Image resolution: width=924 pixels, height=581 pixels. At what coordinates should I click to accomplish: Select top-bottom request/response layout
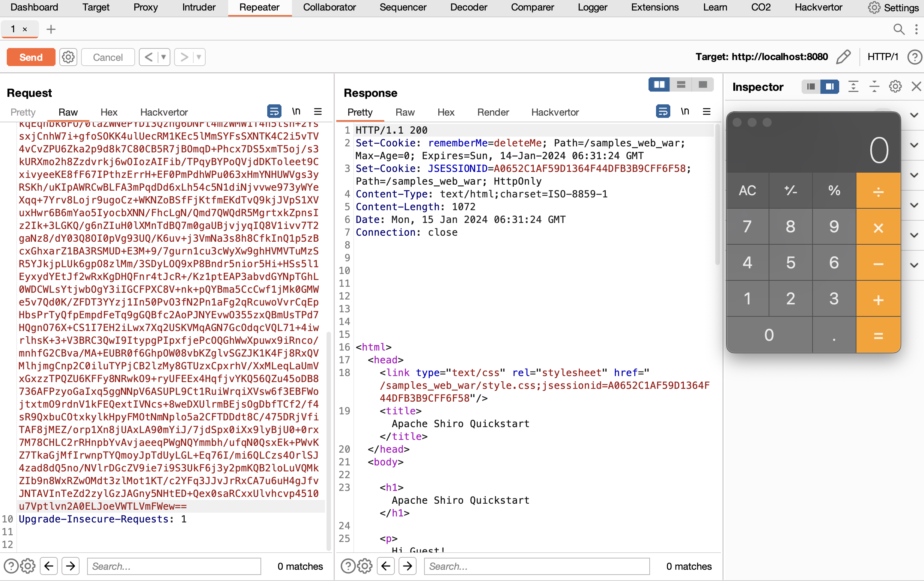click(681, 85)
